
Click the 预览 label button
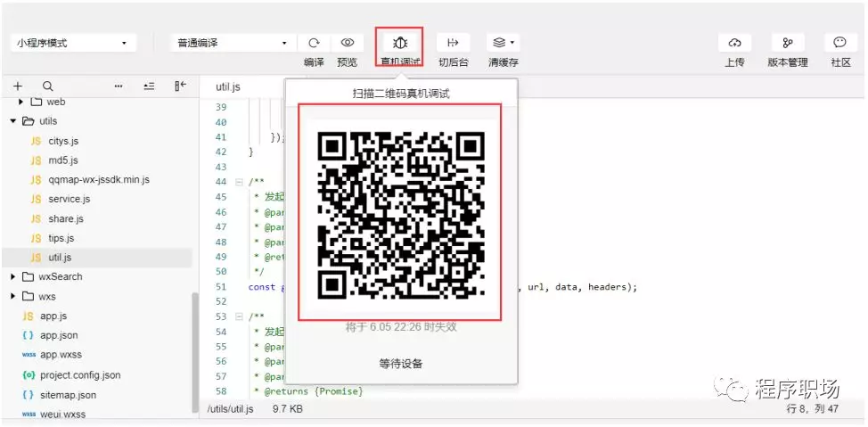(347, 62)
